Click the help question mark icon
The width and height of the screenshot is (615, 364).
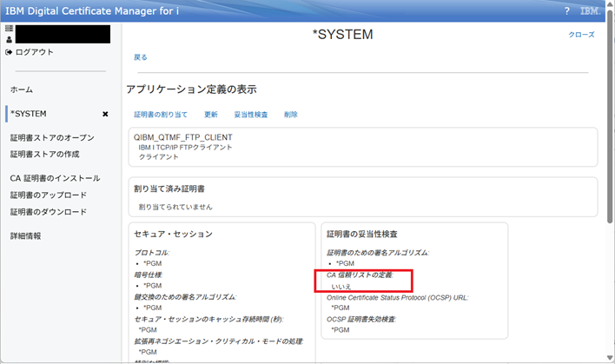click(x=566, y=10)
